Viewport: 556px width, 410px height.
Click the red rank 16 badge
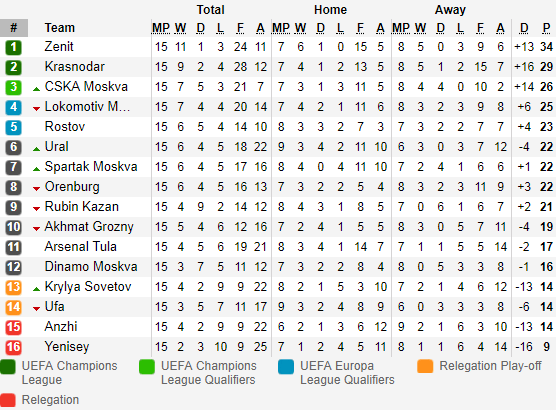tap(13, 347)
